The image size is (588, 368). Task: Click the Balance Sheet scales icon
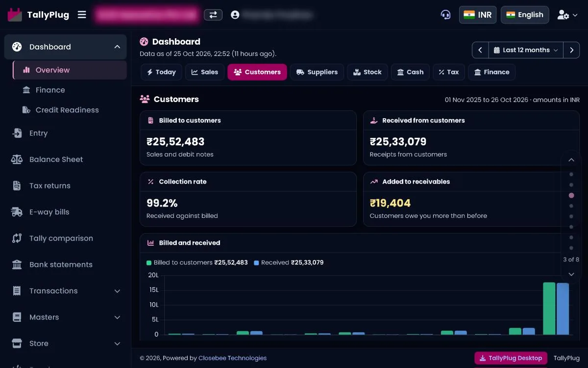[17, 159]
